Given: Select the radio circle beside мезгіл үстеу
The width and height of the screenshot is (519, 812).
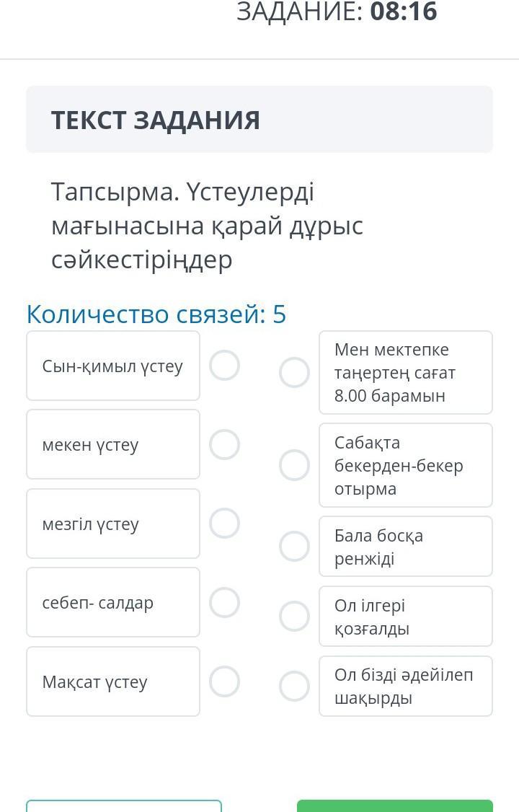Looking at the screenshot, I should coord(224,523).
